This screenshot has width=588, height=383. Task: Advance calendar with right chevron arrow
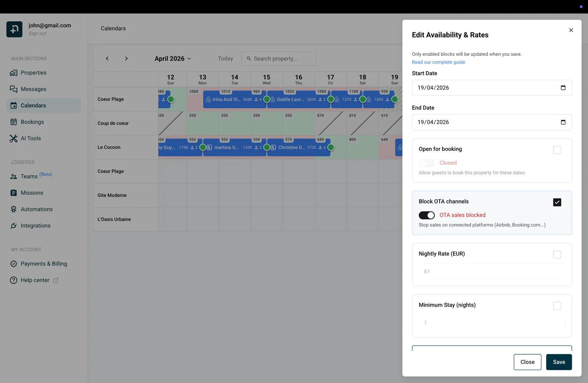(x=126, y=58)
